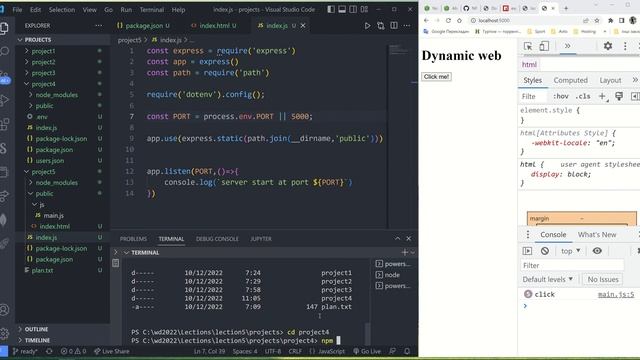Toggle :hov element state panel
This screenshot has width=640, height=360.
tap(561, 96)
